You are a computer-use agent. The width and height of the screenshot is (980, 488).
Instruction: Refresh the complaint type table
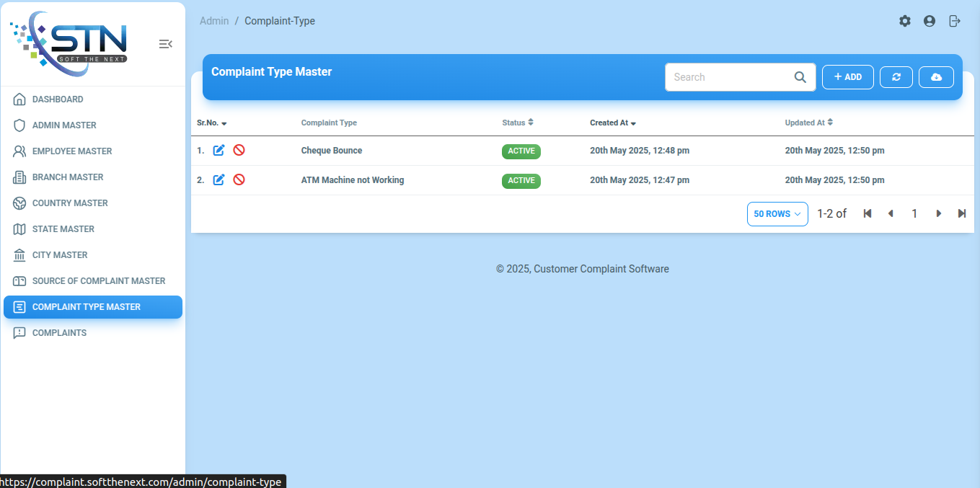click(x=896, y=77)
